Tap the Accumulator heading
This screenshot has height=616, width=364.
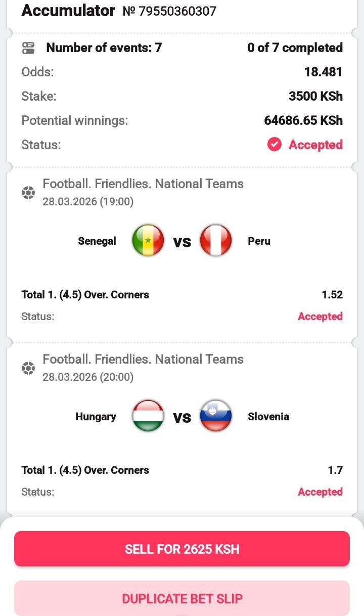pos(68,11)
